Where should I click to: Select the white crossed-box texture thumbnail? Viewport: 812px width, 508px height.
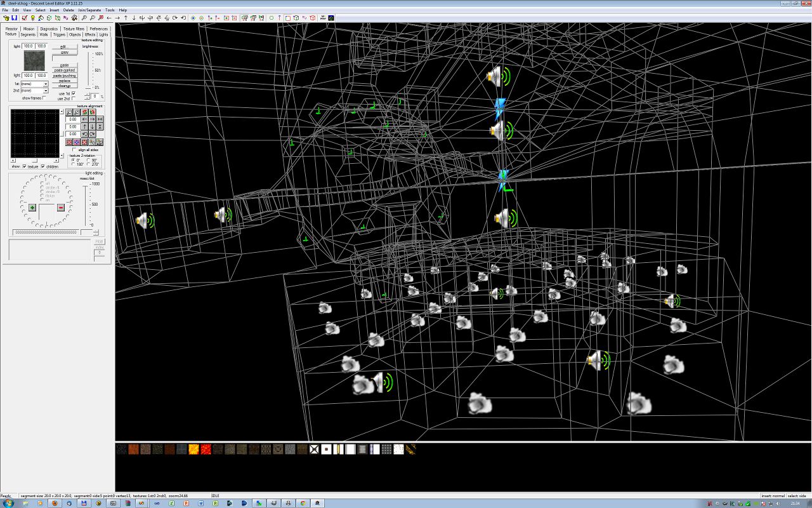(x=315, y=449)
